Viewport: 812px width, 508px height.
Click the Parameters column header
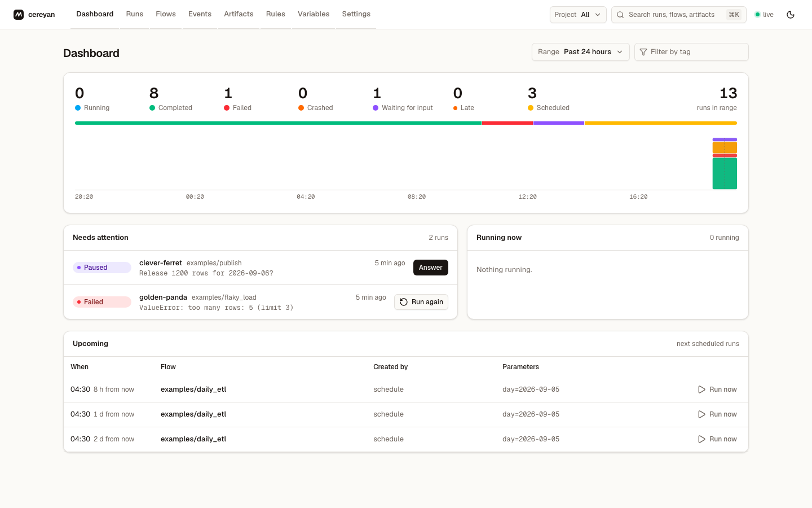[520, 367]
